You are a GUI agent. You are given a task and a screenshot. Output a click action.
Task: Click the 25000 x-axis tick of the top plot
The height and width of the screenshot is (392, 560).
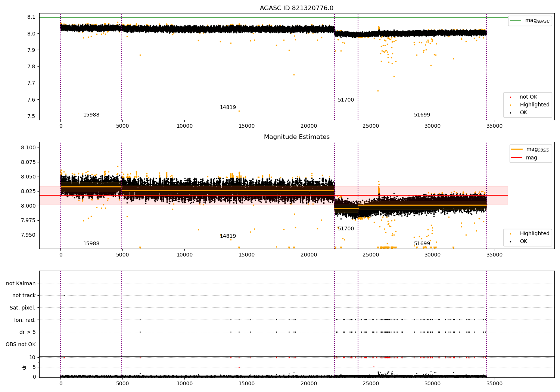coord(370,126)
